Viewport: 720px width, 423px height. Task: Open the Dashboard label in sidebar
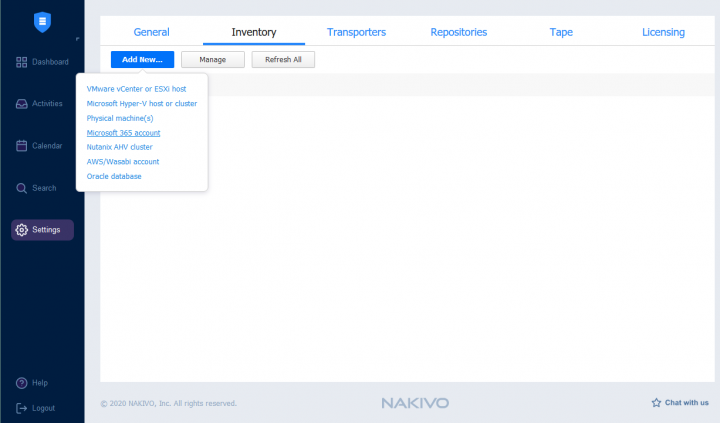click(x=51, y=62)
